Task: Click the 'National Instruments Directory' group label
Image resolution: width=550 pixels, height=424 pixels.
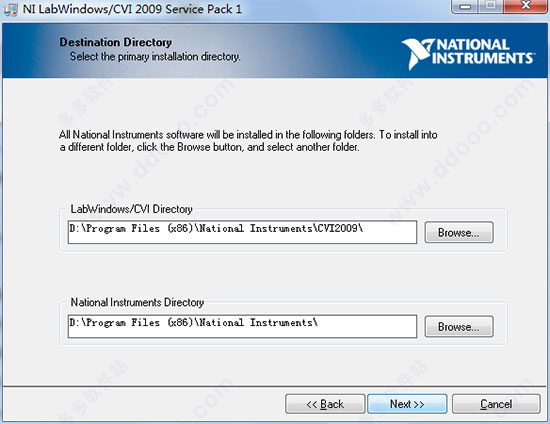Action: click(137, 302)
